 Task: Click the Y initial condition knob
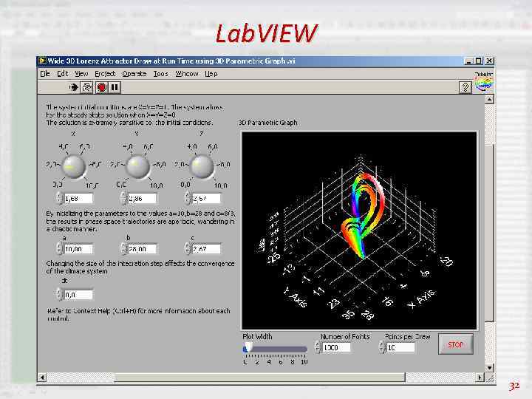(137, 166)
